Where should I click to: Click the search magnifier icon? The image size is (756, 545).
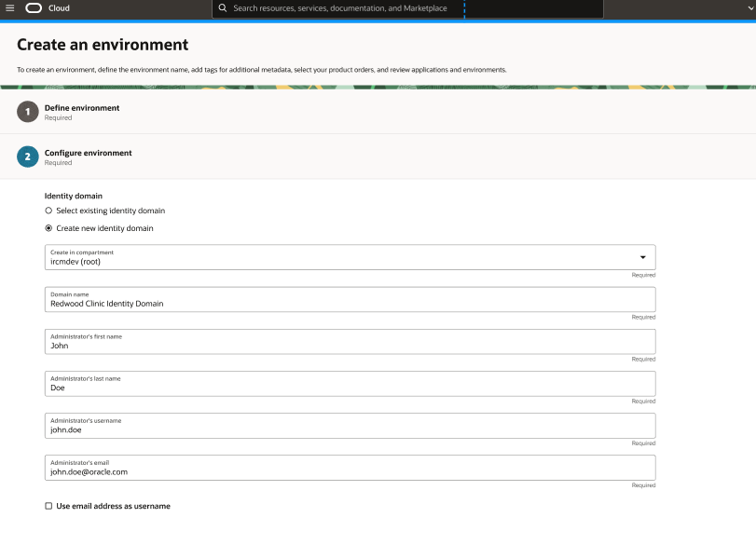coord(221,7)
